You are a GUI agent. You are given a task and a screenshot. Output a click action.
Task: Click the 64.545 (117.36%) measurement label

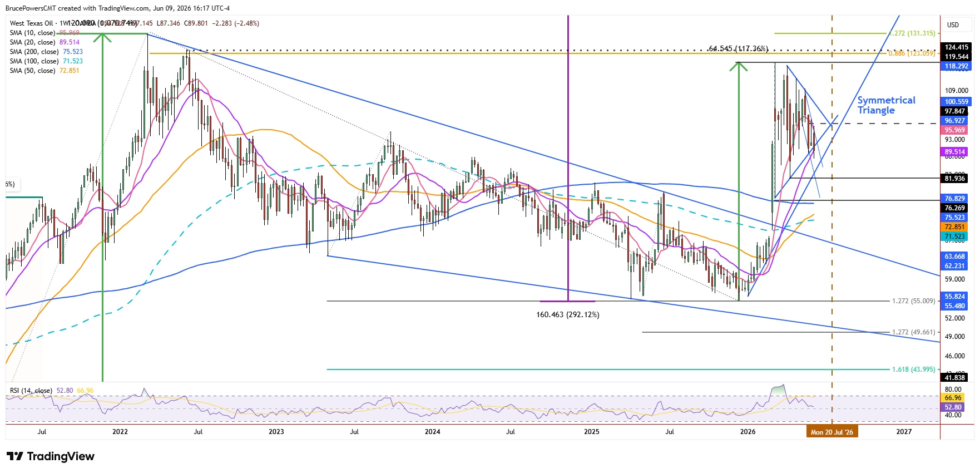pyautogui.click(x=738, y=49)
